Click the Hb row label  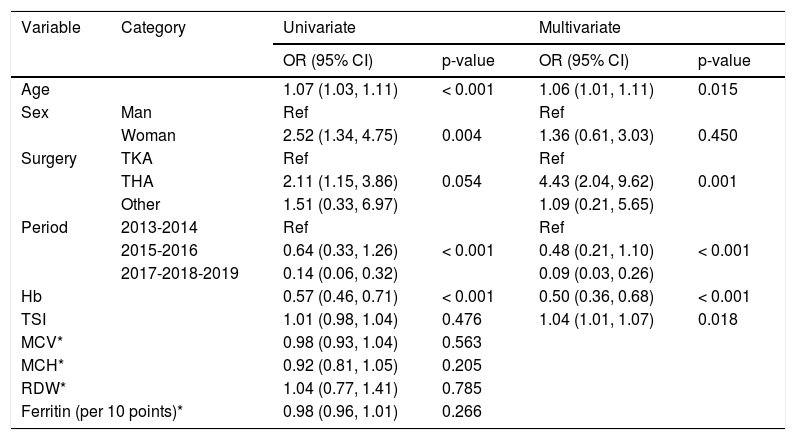(x=31, y=297)
